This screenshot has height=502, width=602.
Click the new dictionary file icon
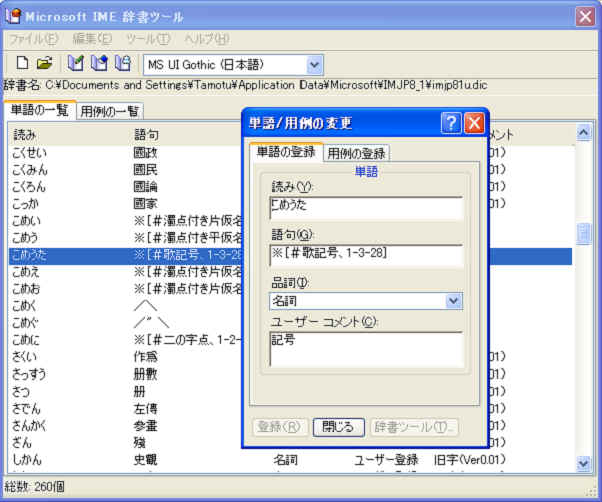tap(22, 64)
